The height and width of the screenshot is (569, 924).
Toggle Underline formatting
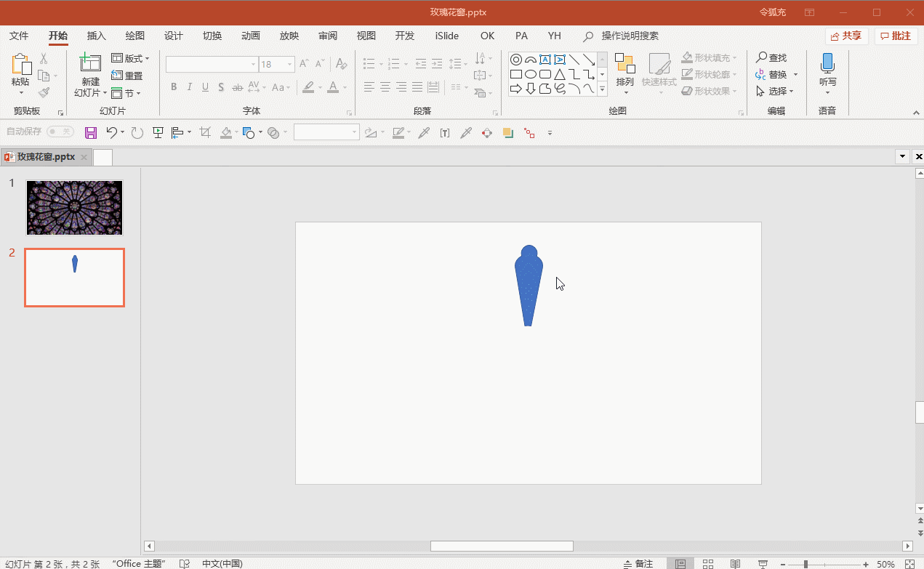point(206,87)
